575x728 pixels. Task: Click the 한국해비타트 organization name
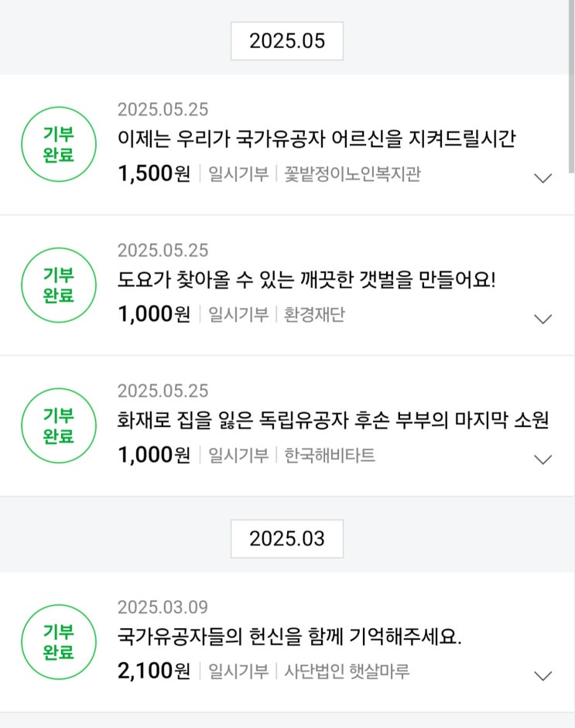point(330,456)
